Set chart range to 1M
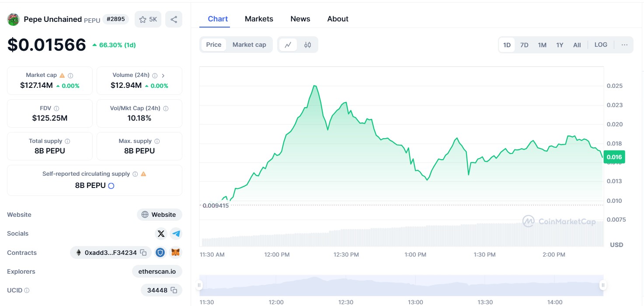Image resolution: width=644 pixels, height=306 pixels. tap(542, 45)
